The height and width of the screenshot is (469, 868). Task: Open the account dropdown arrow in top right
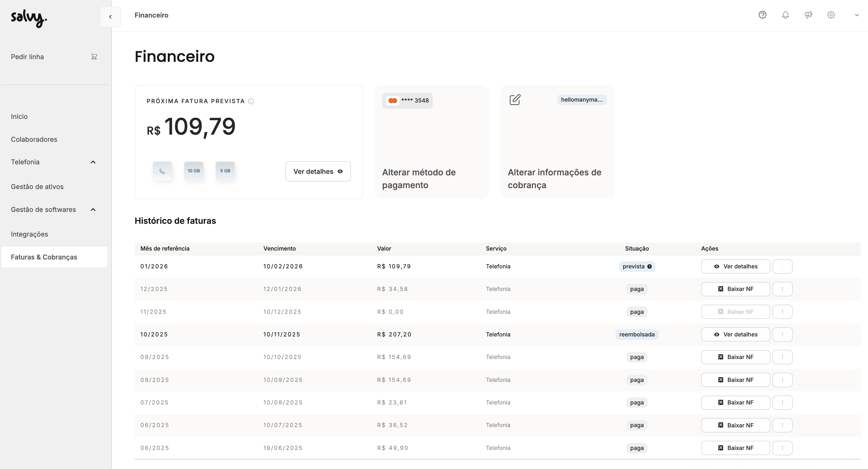pos(856,15)
